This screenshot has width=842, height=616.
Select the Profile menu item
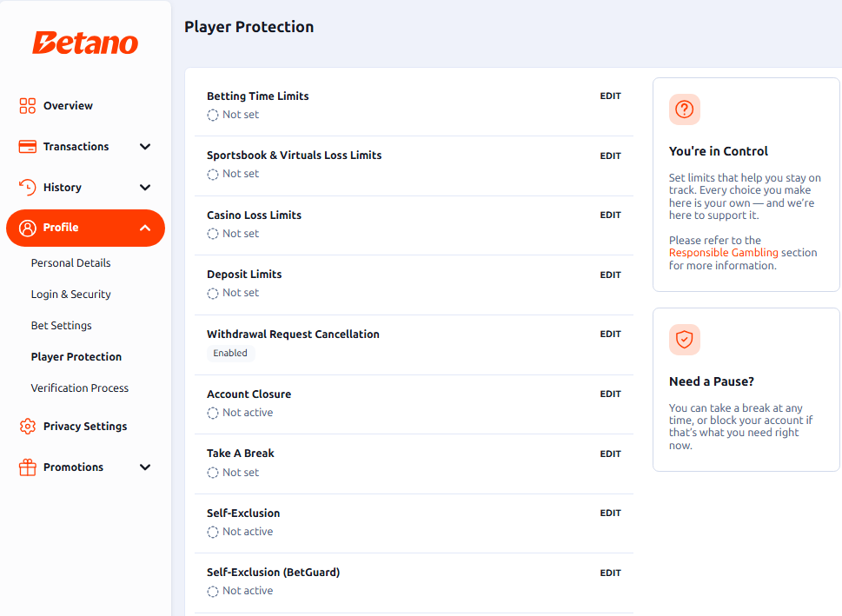pos(85,229)
